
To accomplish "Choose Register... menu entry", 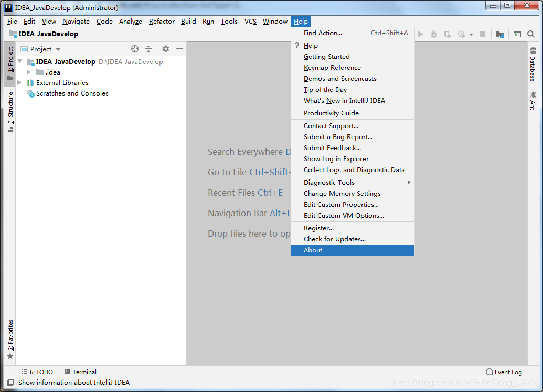I will tap(353, 228).
